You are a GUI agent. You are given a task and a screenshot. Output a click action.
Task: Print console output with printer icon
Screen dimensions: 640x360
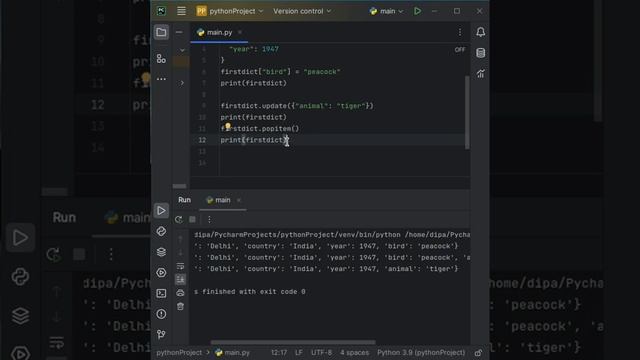coord(180,293)
